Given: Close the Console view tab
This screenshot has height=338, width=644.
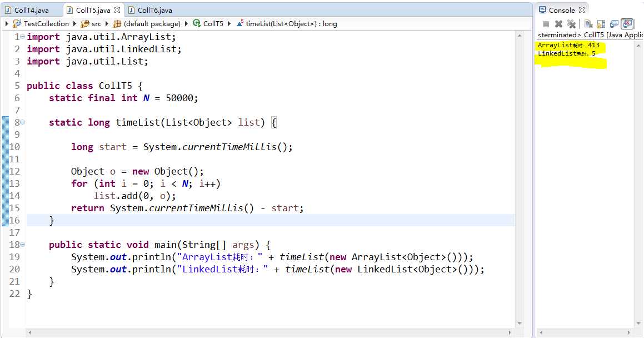Looking at the screenshot, I should coord(582,10).
